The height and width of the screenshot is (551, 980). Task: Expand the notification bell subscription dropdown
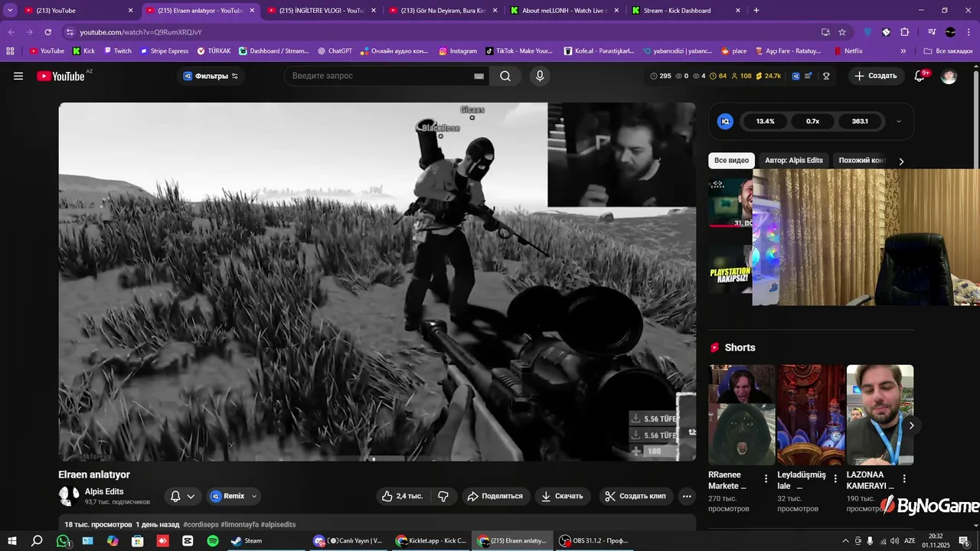[x=191, y=496]
